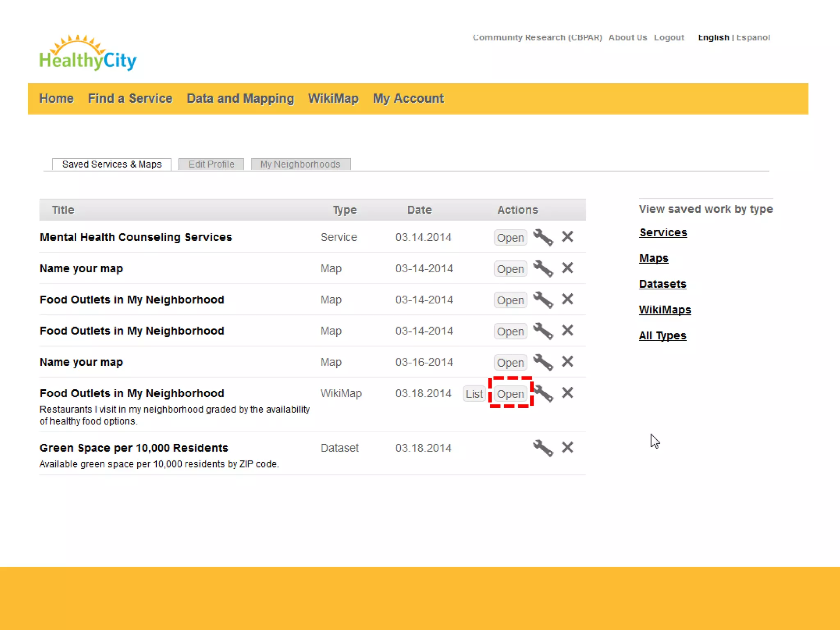Remove the WikiMap Food Outlets entry
The height and width of the screenshot is (630, 840).
[x=567, y=393]
